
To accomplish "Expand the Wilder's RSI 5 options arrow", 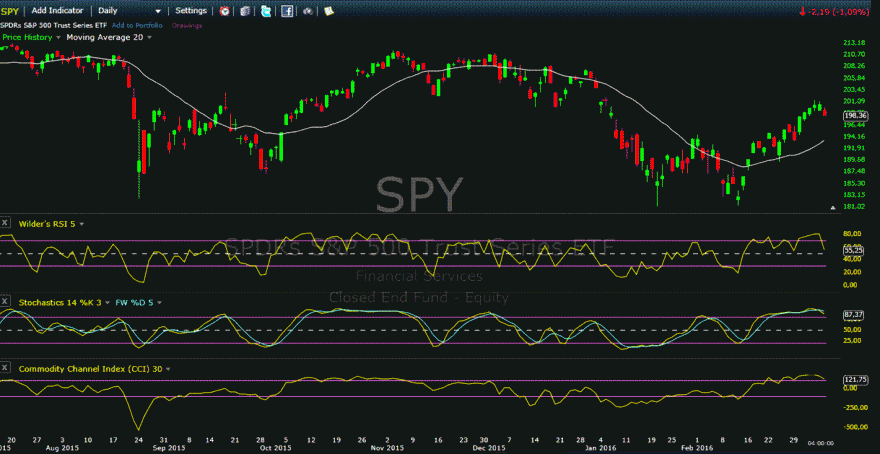I will click(82, 224).
